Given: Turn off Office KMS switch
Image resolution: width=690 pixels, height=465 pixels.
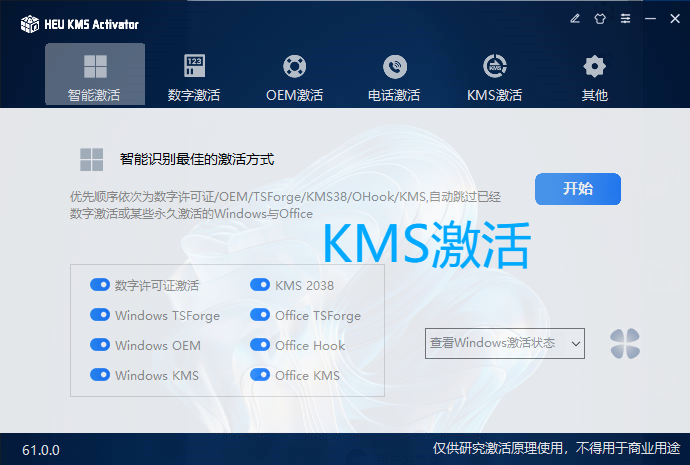Looking at the screenshot, I should point(260,374).
